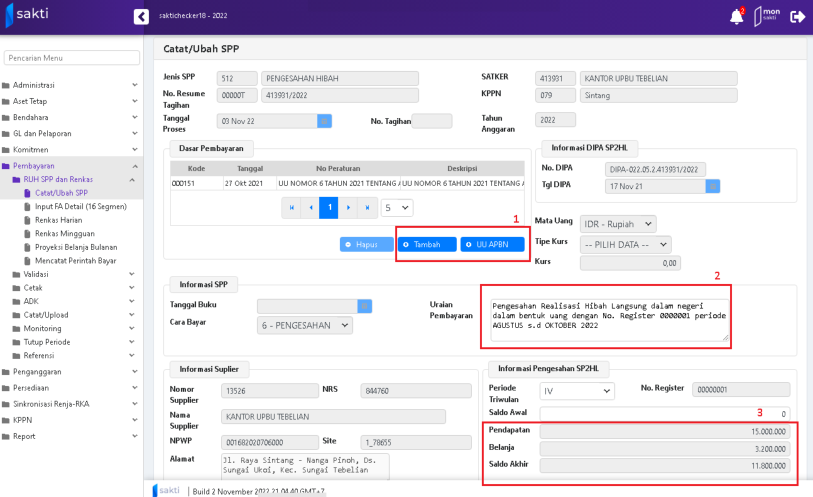Log out using the exit icon
This screenshot has height=497, width=813.
click(x=797, y=17)
